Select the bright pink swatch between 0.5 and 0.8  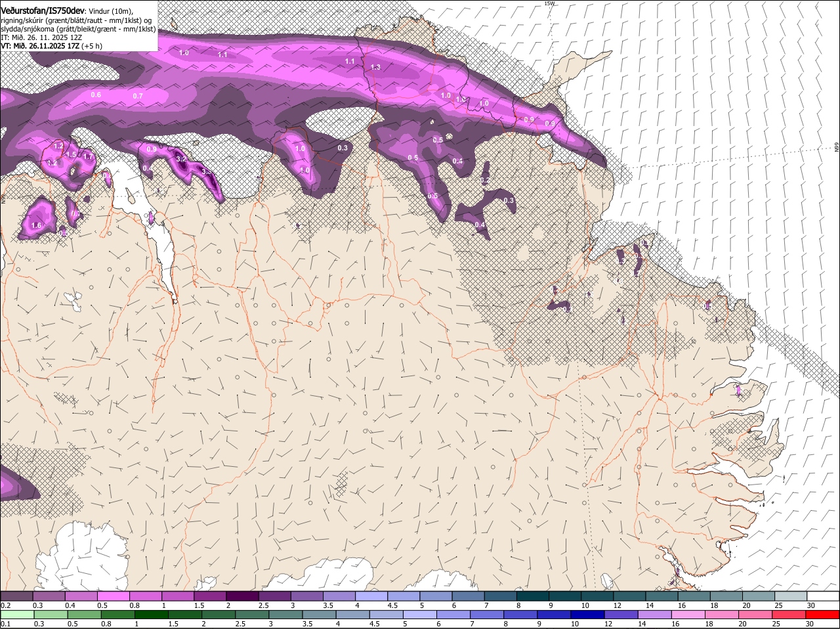click(113, 596)
